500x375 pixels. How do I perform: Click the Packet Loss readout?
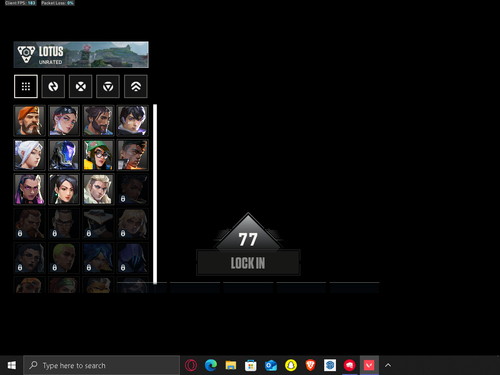[x=57, y=3]
